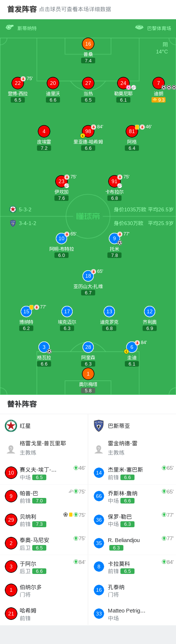
Task: Open the substitute 贝纳利 number 29
Action: pyautogui.click(x=44, y=519)
